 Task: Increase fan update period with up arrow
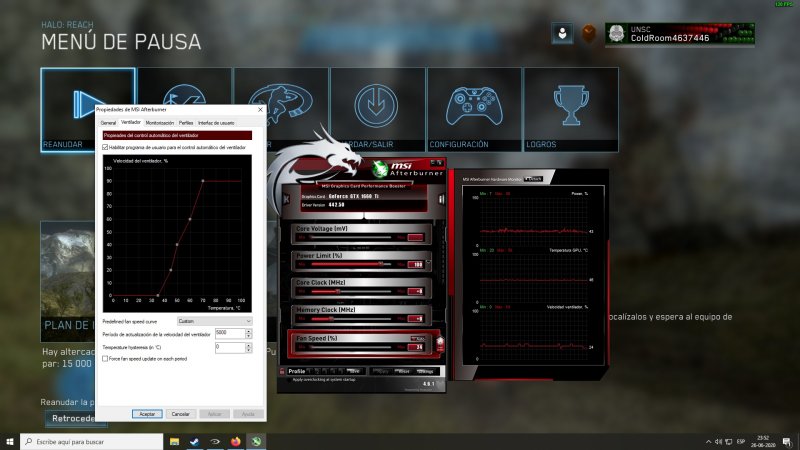coord(248,331)
